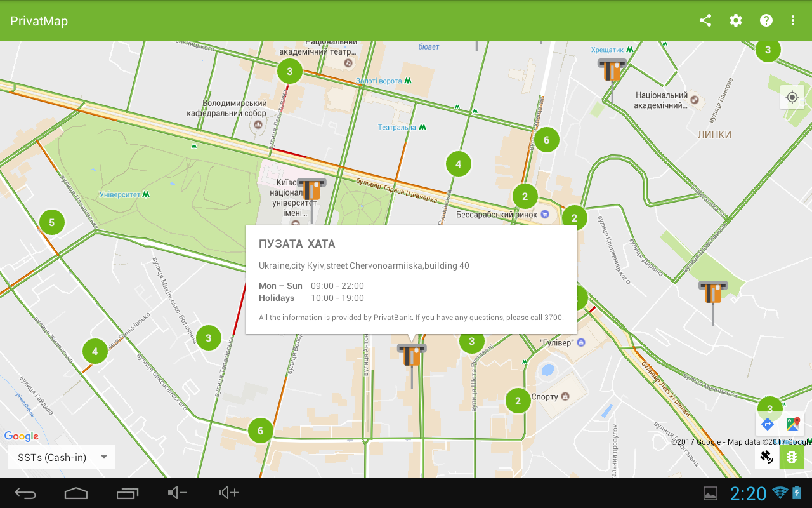The image size is (812, 508).
Task: Open settings via the gear icon
Action: pyautogui.click(x=735, y=20)
